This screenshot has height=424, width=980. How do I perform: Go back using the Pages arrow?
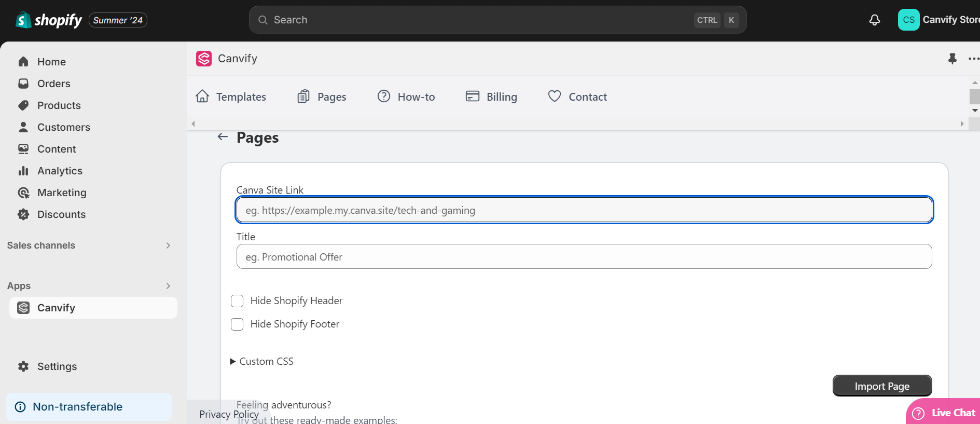tap(223, 136)
